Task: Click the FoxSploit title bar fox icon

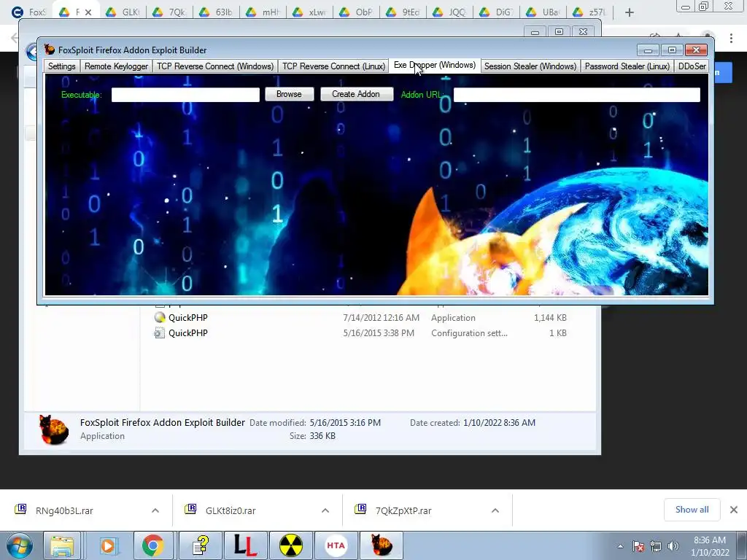Action: pos(49,50)
